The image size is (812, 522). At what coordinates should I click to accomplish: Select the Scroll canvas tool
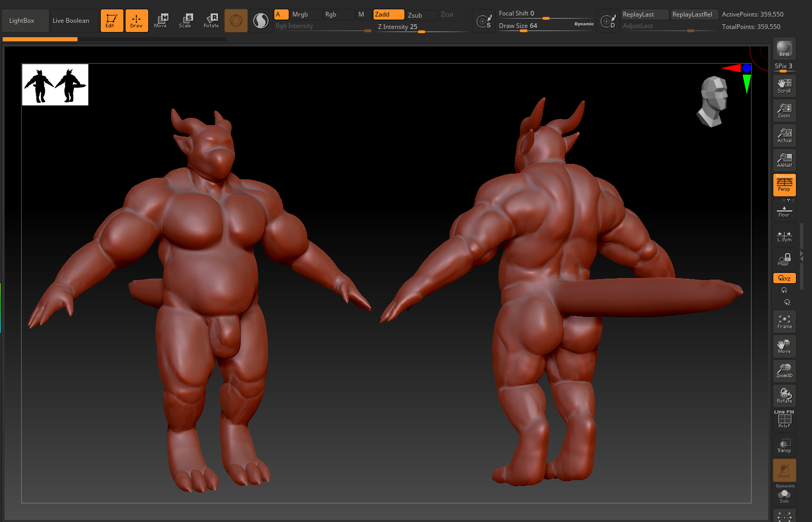tap(784, 86)
